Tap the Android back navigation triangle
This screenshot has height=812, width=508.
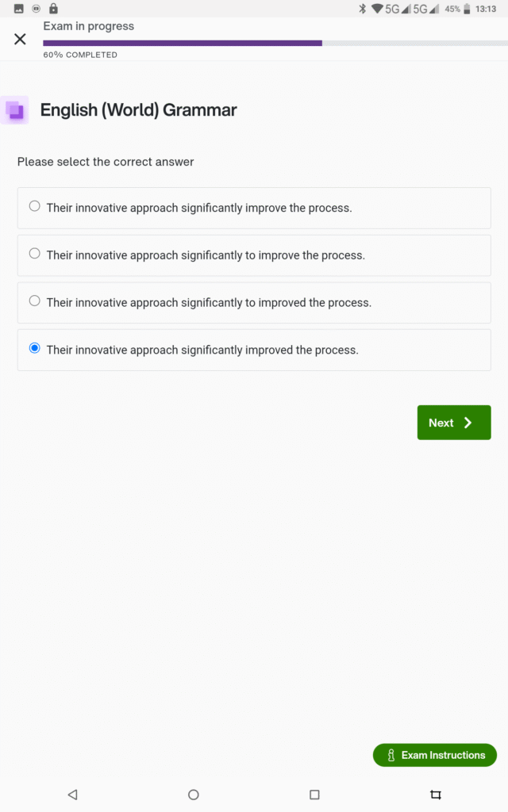[72, 794]
